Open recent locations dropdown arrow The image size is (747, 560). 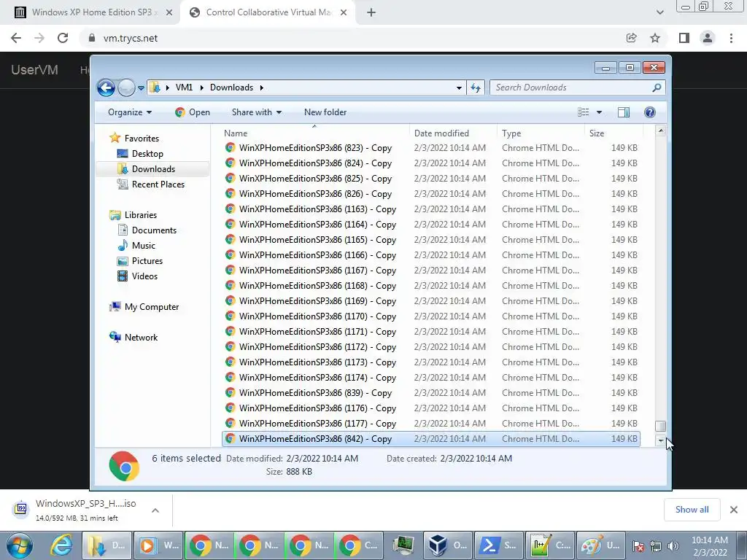tap(141, 88)
